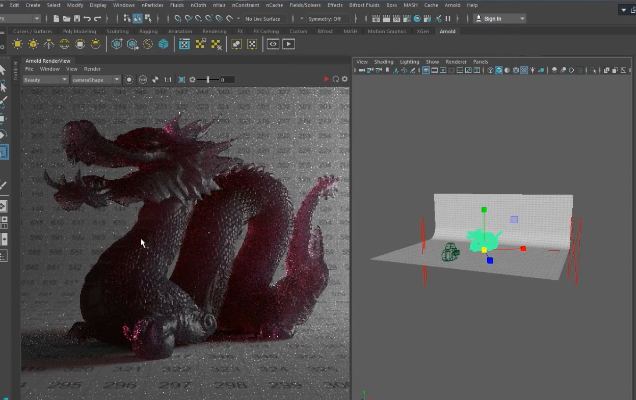Open Arnold RenderView settings gear
This screenshot has height=400, width=636.
click(345, 79)
